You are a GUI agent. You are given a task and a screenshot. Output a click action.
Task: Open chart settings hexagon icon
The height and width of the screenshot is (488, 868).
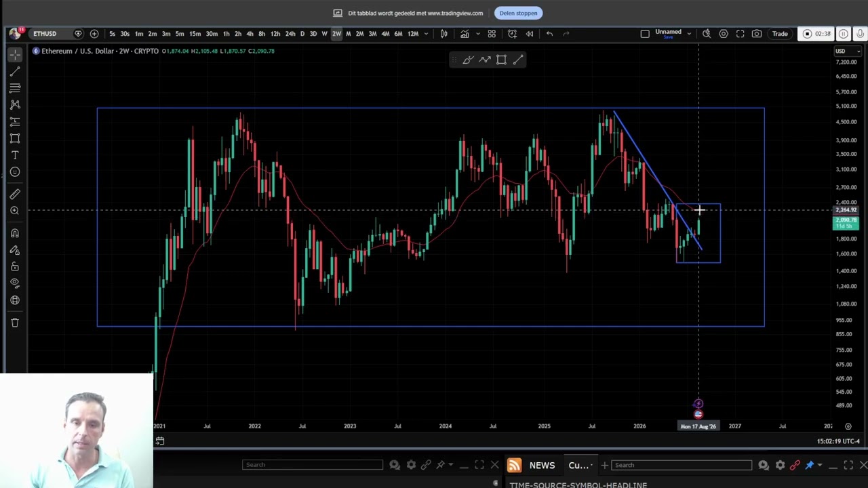click(724, 34)
